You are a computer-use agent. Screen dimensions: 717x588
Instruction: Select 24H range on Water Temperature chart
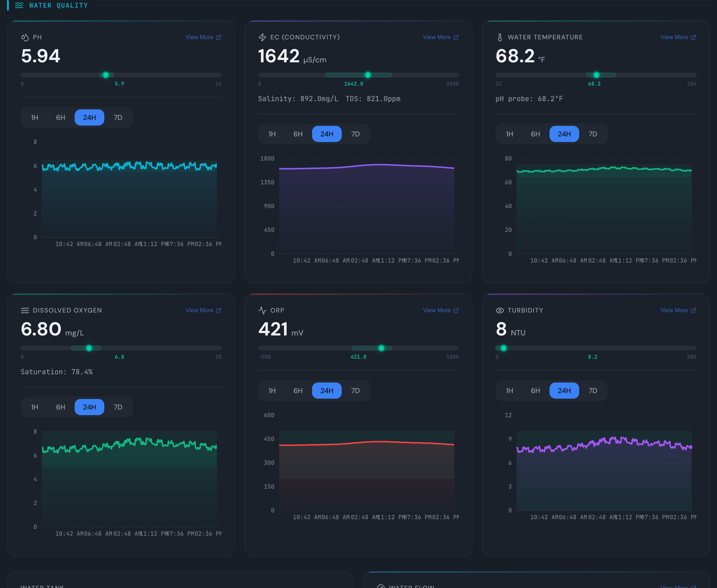(564, 134)
